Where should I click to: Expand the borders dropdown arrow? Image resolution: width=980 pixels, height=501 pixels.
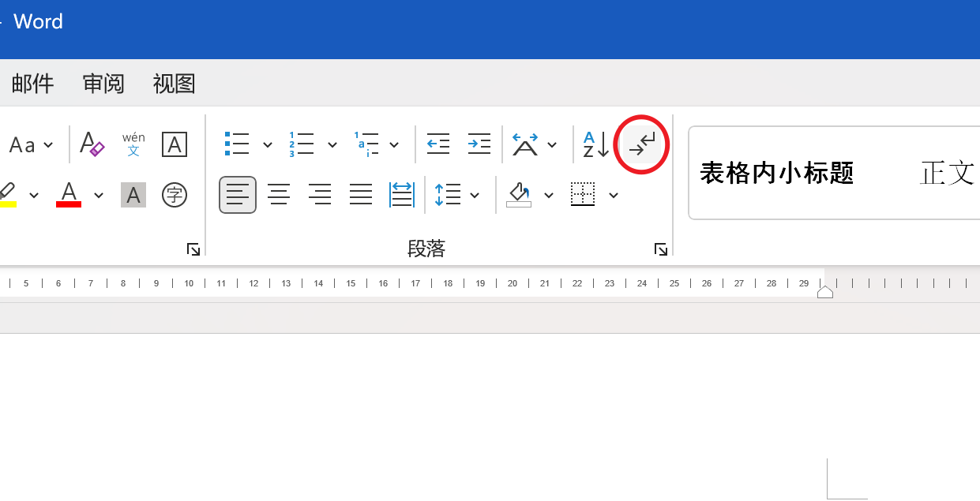click(x=614, y=195)
